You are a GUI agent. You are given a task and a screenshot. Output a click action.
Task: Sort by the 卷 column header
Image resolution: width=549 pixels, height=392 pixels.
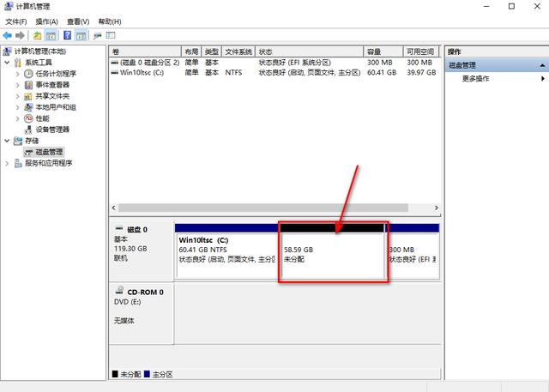(145, 51)
